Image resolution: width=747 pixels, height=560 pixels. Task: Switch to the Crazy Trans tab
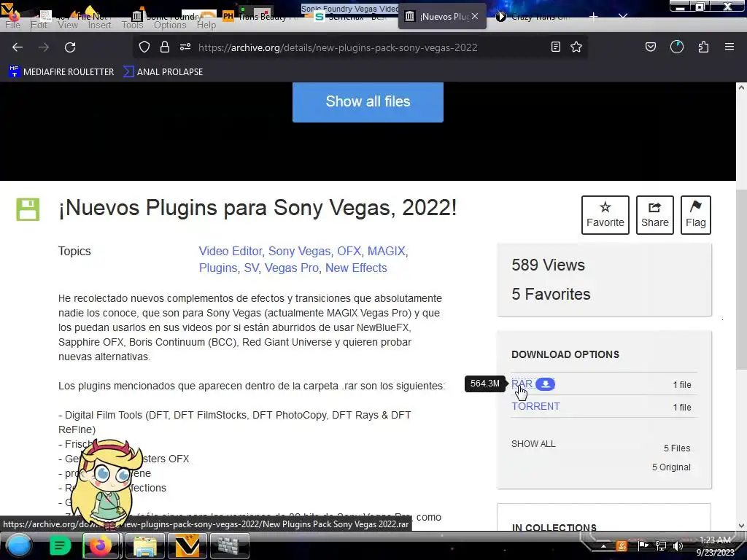coord(535,17)
